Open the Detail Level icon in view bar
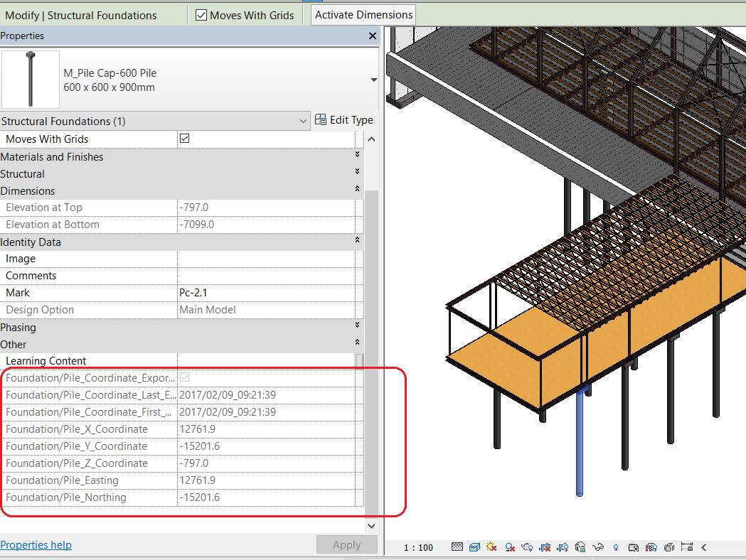 [457, 547]
